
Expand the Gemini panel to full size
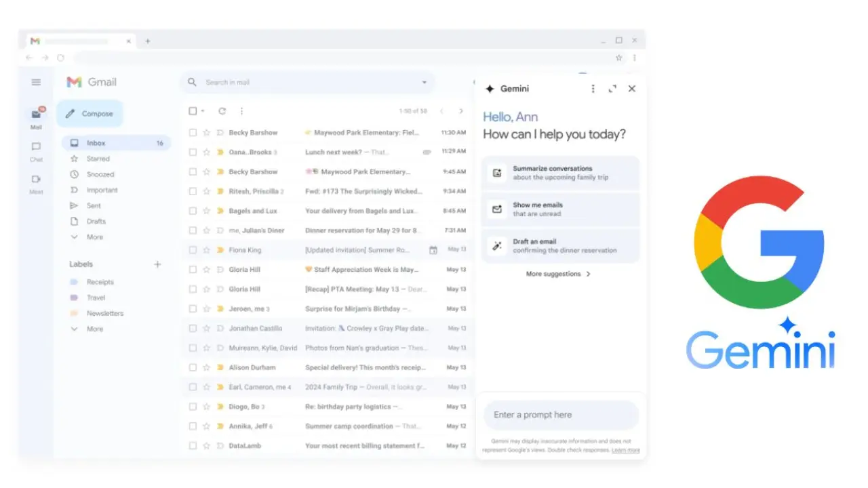tap(612, 89)
